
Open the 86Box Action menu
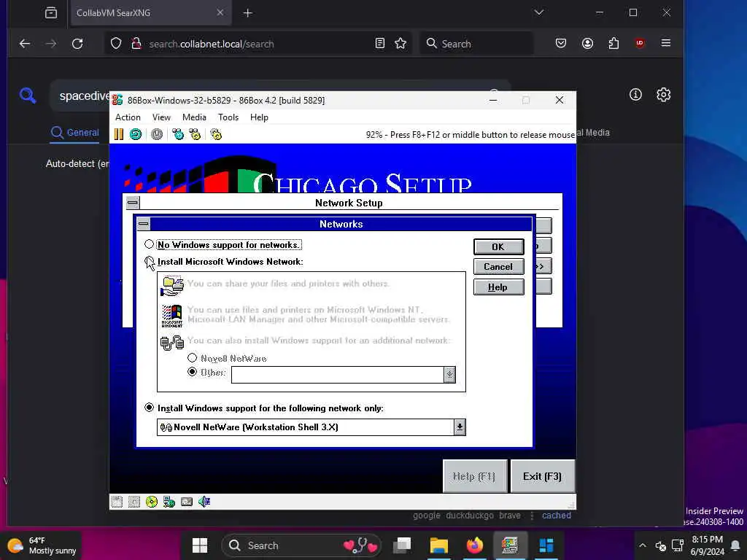pyautogui.click(x=128, y=117)
